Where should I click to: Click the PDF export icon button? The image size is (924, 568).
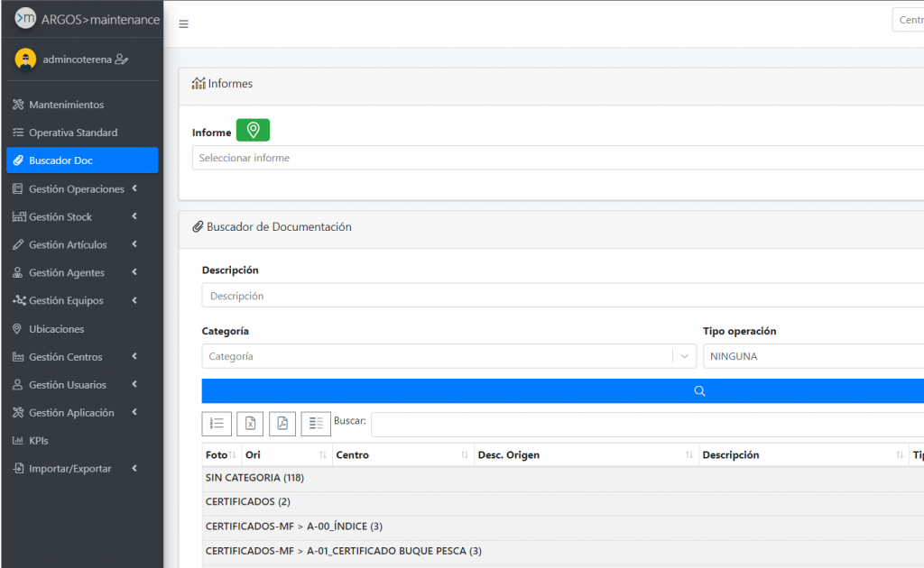[x=282, y=424]
